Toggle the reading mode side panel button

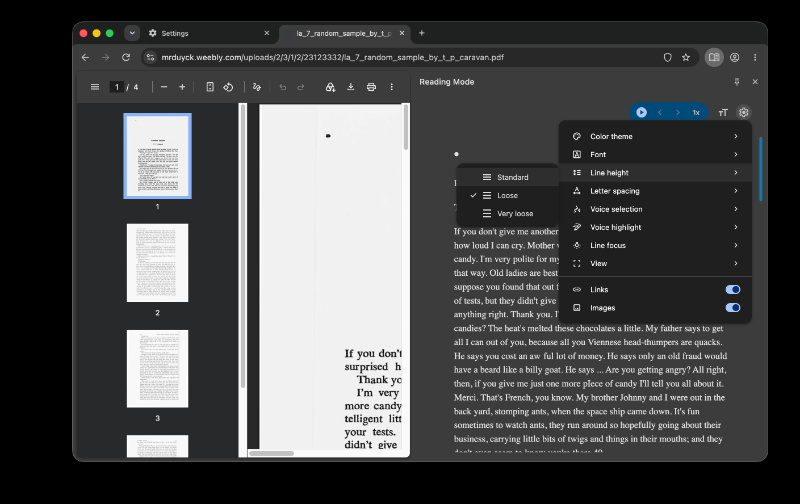point(714,58)
